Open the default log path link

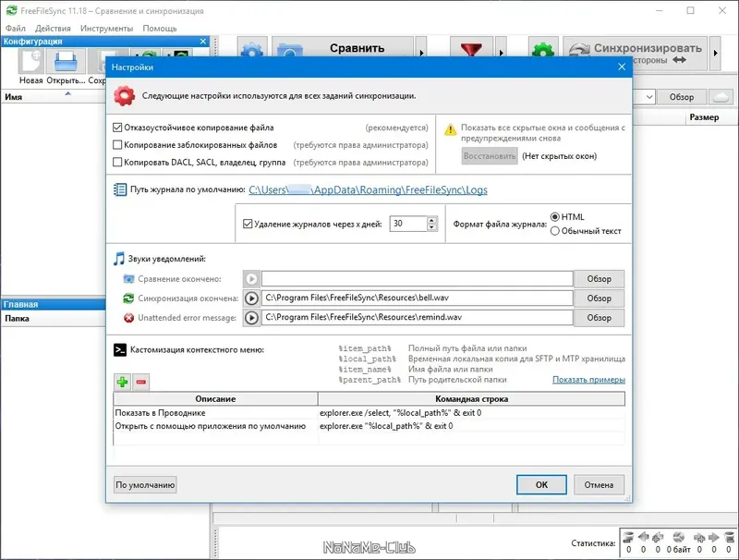click(368, 189)
